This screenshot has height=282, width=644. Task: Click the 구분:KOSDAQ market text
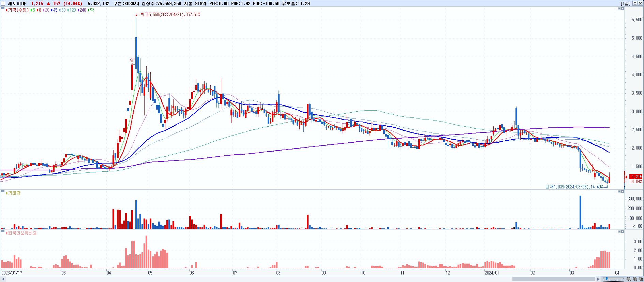pyautogui.click(x=126, y=3)
